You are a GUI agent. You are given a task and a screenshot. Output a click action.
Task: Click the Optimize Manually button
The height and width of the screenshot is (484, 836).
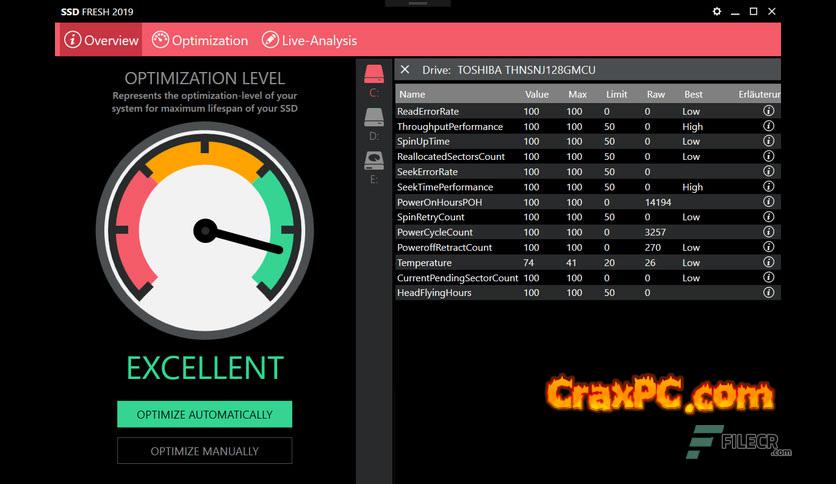pyautogui.click(x=205, y=451)
